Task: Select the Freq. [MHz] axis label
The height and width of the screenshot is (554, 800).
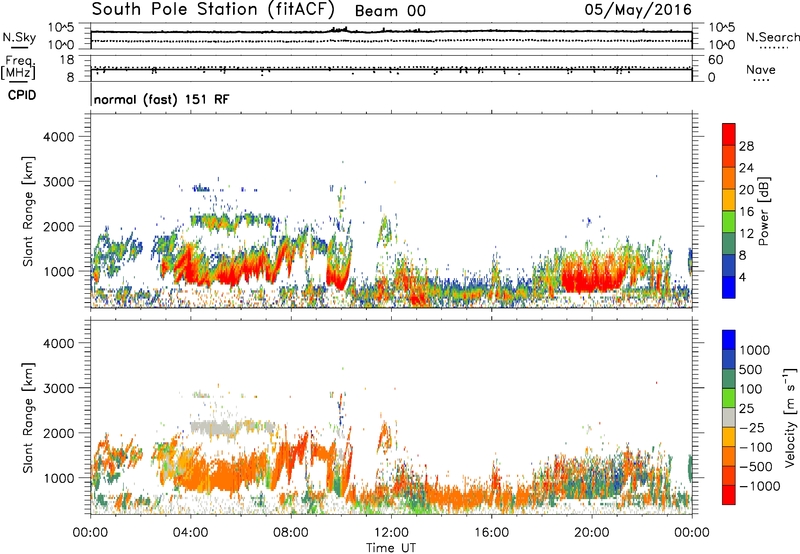Action: click(x=18, y=67)
